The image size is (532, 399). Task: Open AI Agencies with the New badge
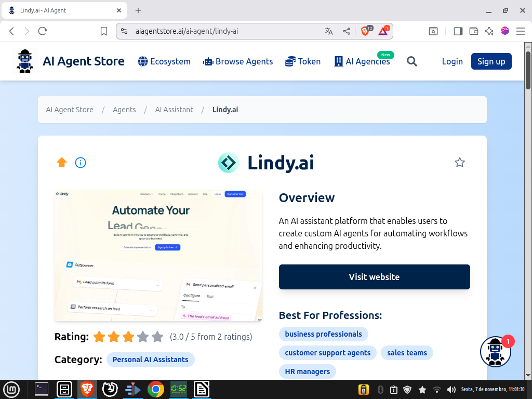(x=362, y=61)
